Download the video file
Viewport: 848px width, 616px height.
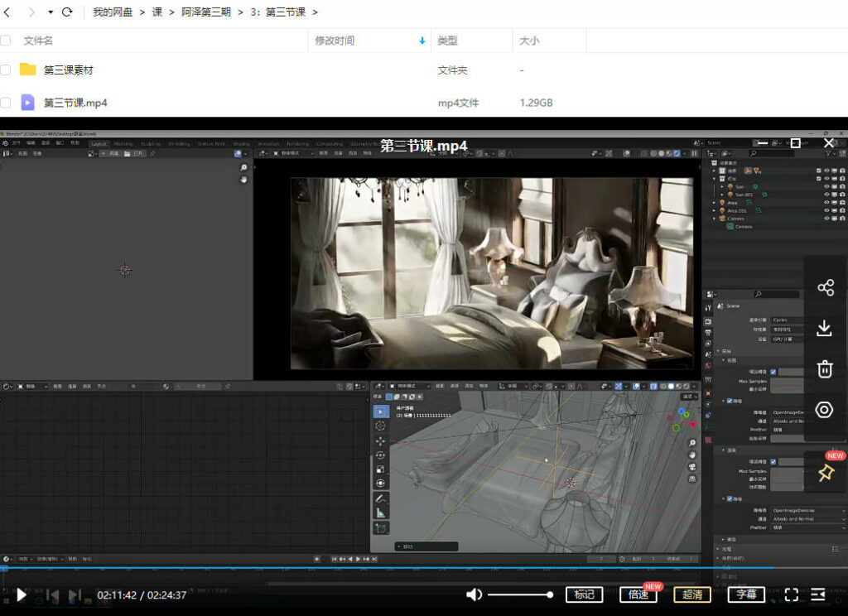click(825, 328)
